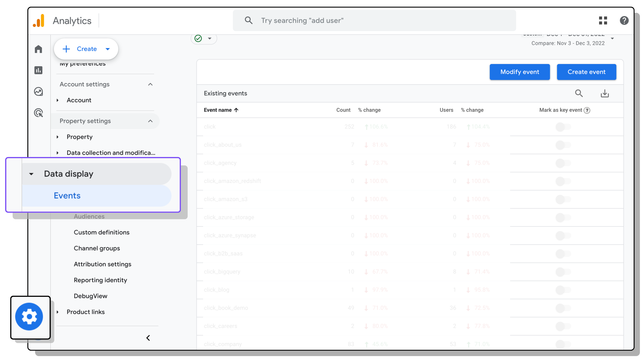Select Custom definitions in sidebar

click(x=101, y=232)
